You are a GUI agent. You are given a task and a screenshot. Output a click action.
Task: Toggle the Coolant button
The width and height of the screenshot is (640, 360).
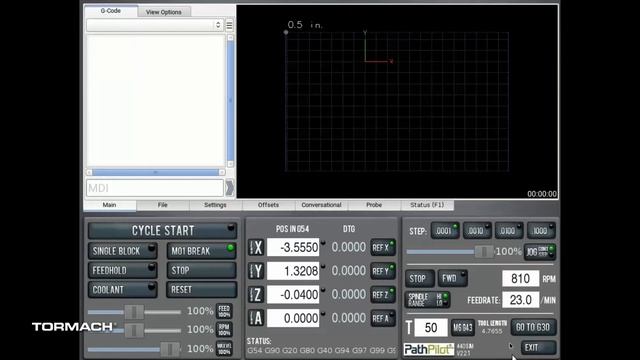[122, 289]
